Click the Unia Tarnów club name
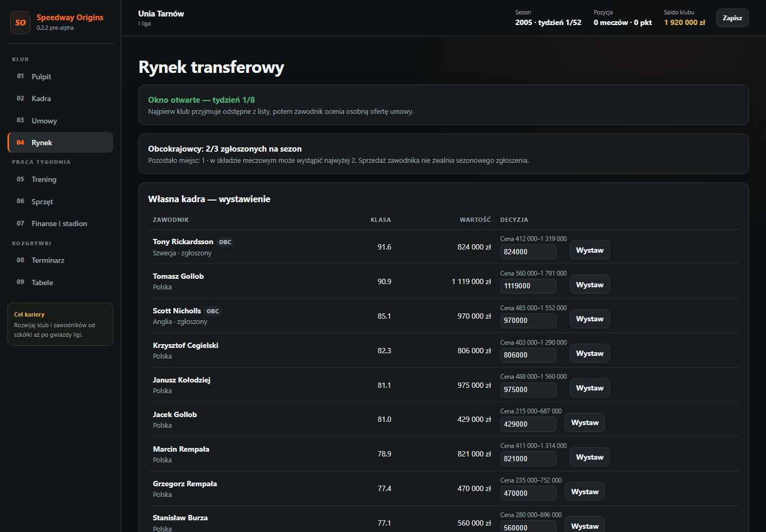The width and height of the screenshot is (766, 532). pos(161,14)
